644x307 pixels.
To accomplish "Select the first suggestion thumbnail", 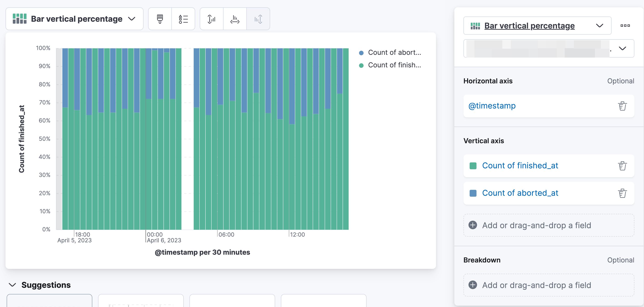I will [x=49, y=301].
